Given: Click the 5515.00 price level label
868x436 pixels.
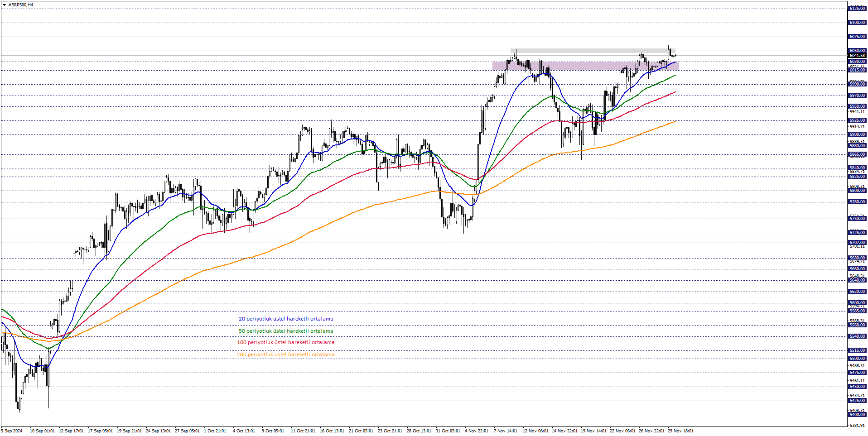Looking at the screenshot, I should pos(857,350).
